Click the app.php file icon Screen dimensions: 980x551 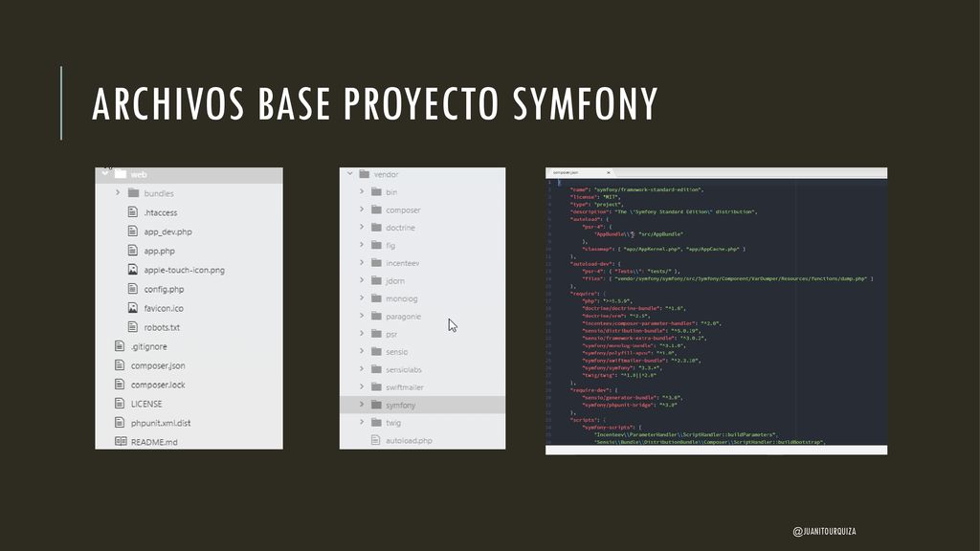(132, 251)
